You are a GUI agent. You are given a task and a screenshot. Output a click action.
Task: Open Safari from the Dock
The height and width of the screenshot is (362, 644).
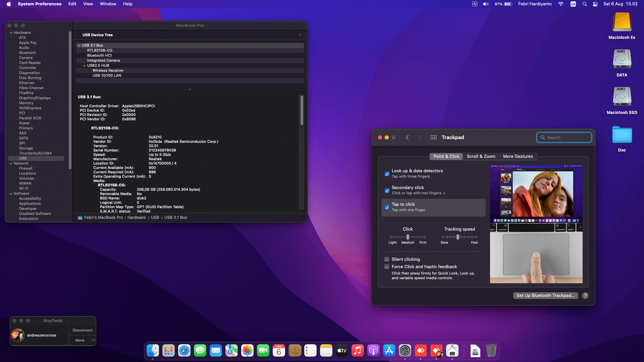point(184,351)
